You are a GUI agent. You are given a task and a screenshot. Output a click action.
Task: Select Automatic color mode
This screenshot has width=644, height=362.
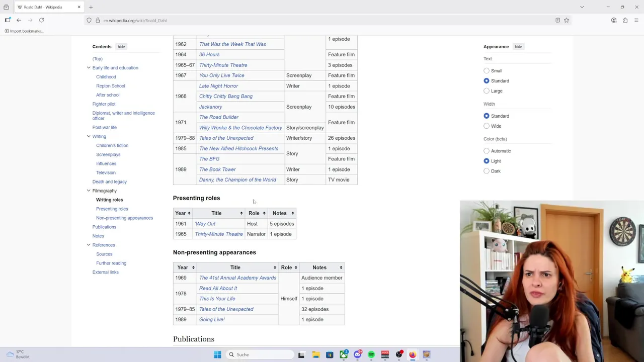pyautogui.click(x=487, y=151)
